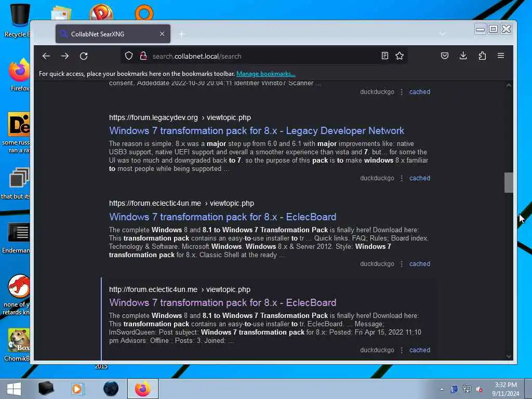Click the page scrollbar thumb

[x=509, y=182]
